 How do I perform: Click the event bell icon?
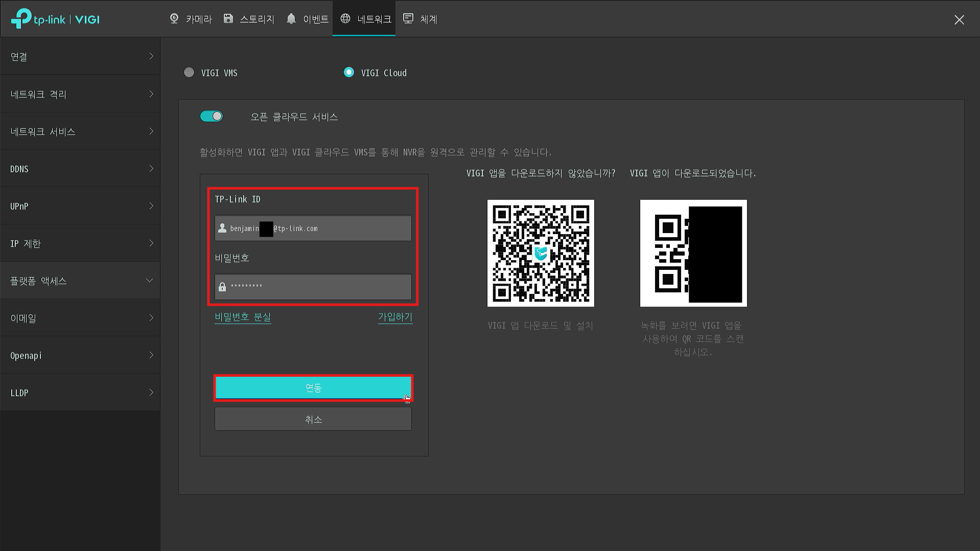click(x=291, y=19)
